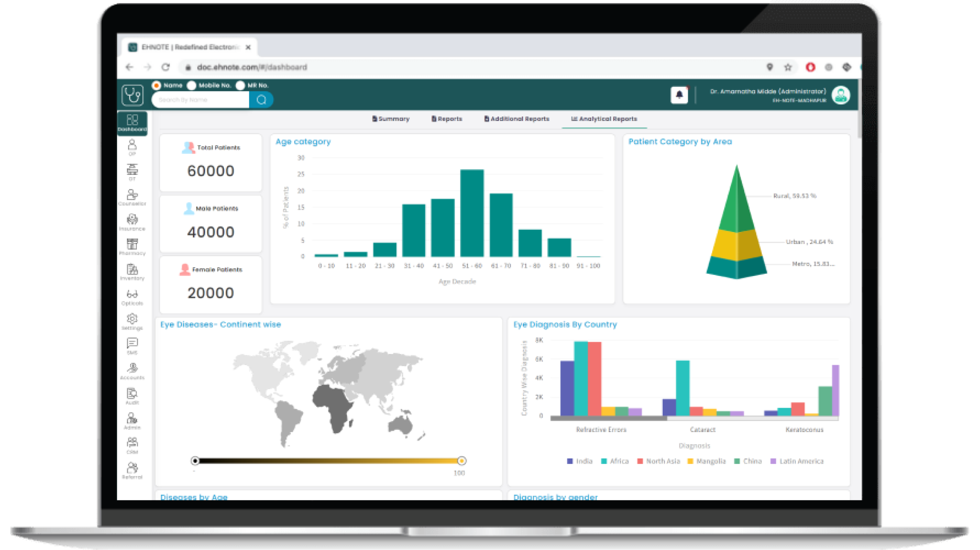Open the Settings module
This screenshot has height=550, width=980.
132,321
